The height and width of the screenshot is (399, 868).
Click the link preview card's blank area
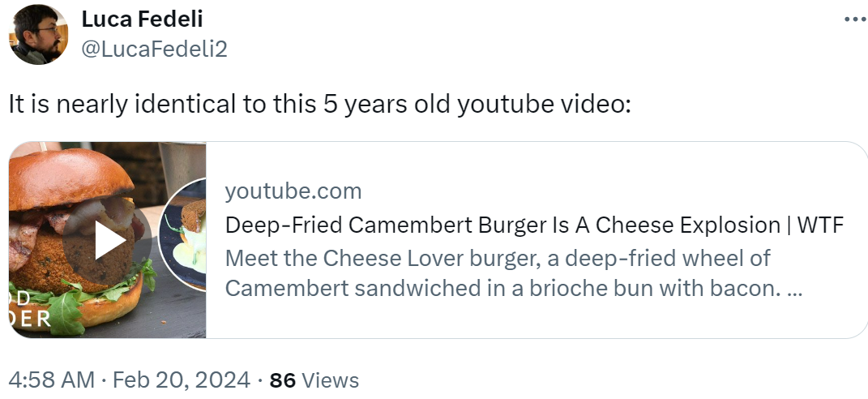pyautogui.click(x=554, y=321)
